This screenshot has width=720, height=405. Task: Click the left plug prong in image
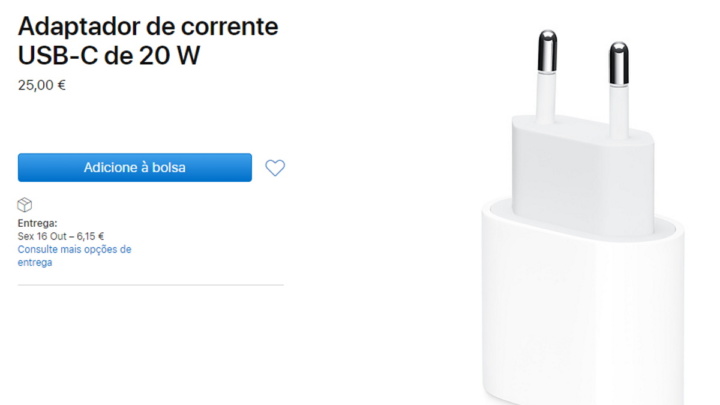(x=547, y=76)
